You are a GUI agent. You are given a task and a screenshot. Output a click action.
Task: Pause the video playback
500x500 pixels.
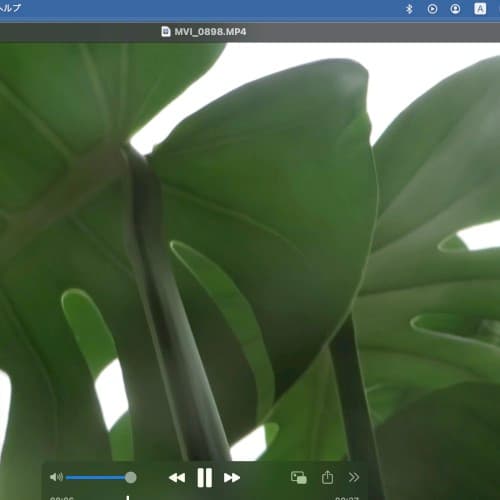tap(205, 477)
